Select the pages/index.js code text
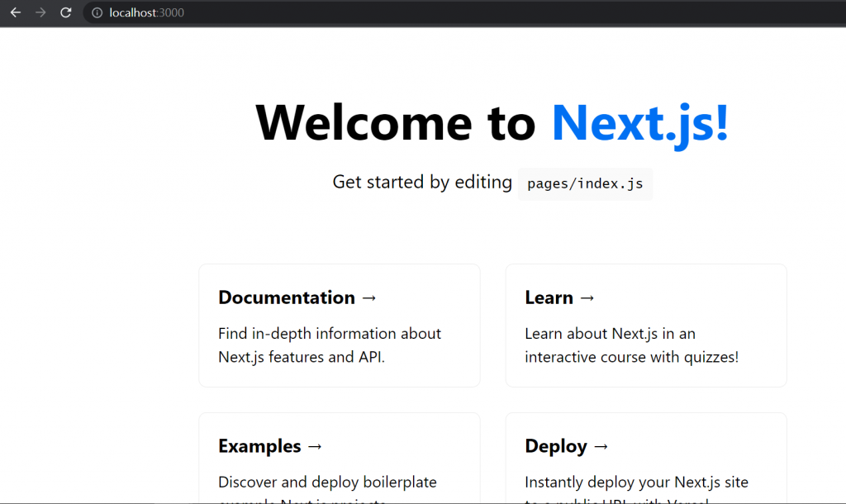The image size is (846, 504). pyautogui.click(x=585, y=184)
